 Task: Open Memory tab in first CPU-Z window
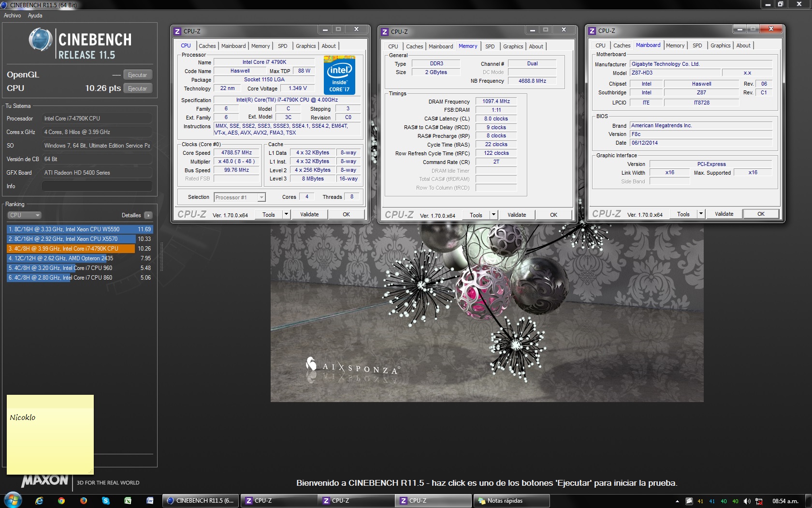(261, 46)
